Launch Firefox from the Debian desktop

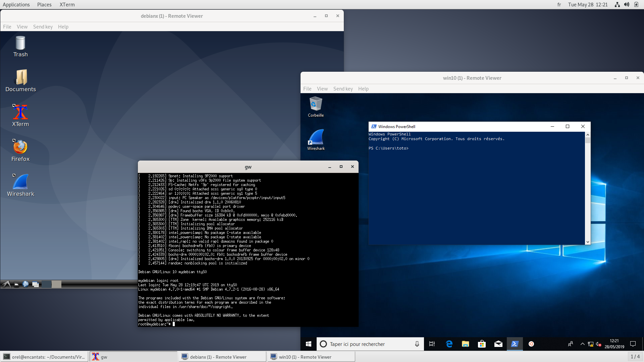click(x=20, y=147)
